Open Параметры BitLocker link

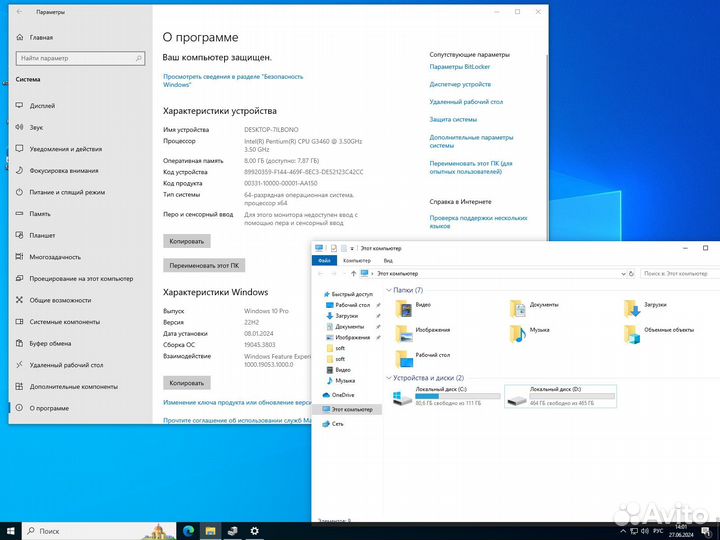tap(460, 67)
